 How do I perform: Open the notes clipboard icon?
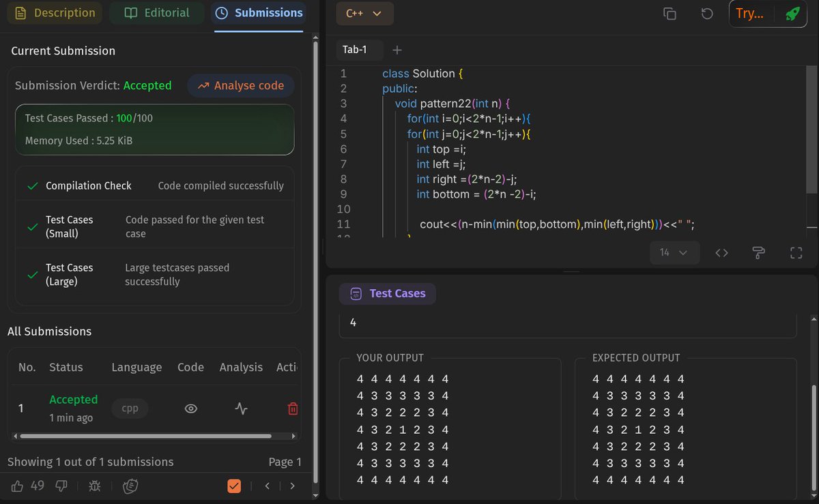click(130, 486)
